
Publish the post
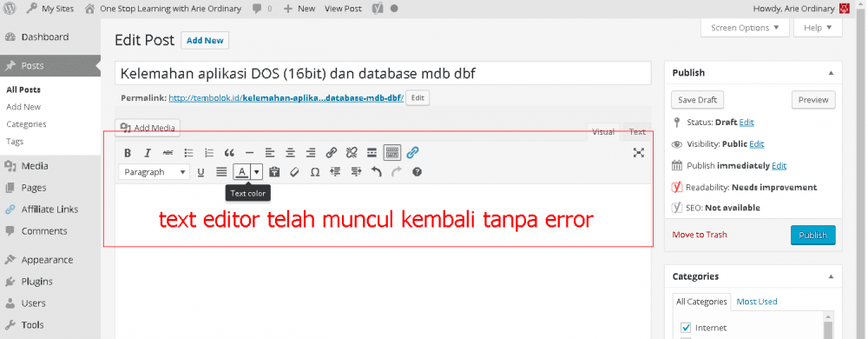pos(812,235)
